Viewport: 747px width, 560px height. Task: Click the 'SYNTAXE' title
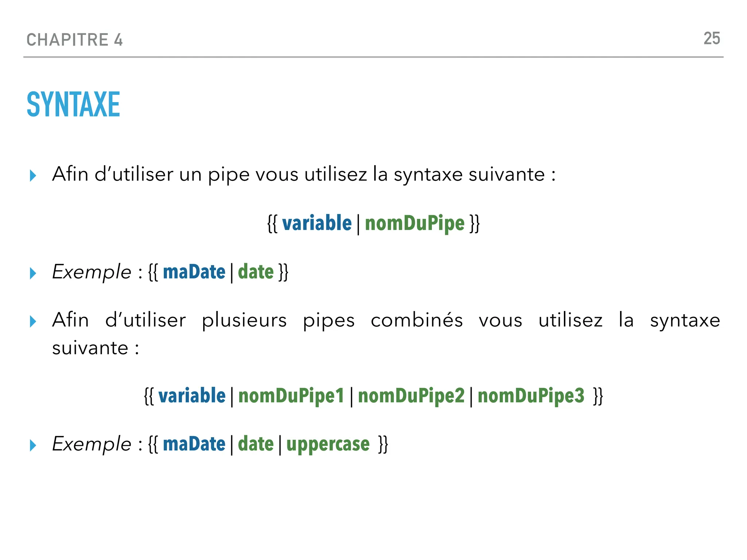pyautogui.click(x=73, y=105)
